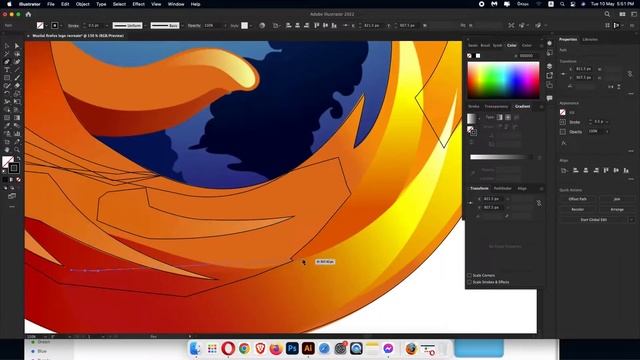640x360 pixels.
Task: Select the Gradient tool
Action: click(17, 118)
